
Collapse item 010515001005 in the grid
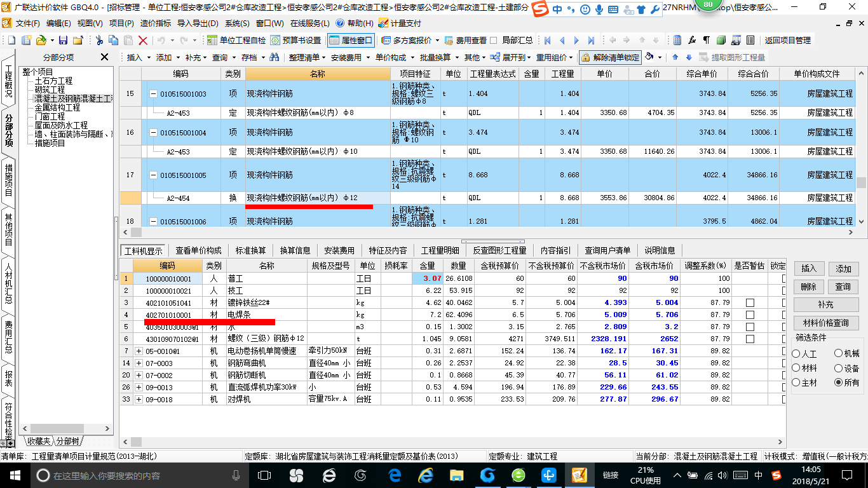153,175
